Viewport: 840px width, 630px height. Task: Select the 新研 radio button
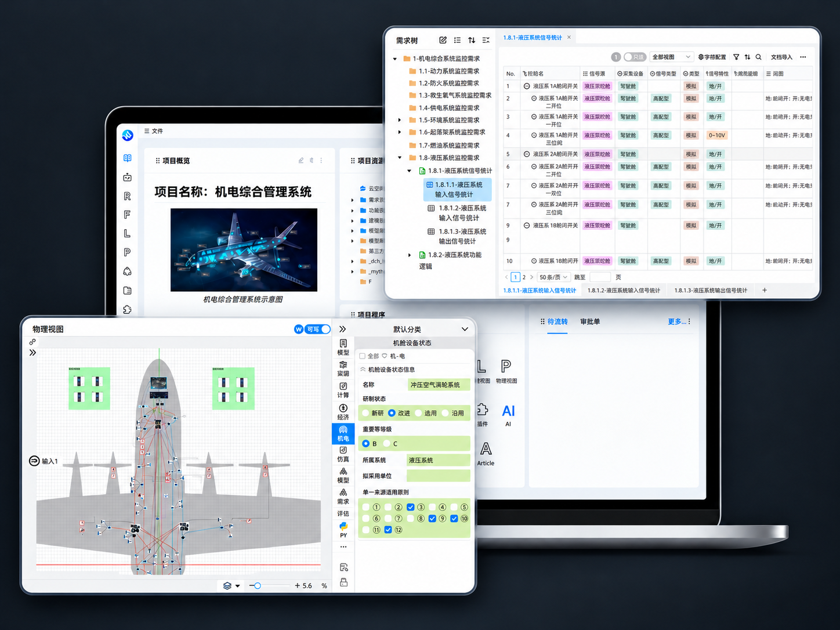(365, 413)
